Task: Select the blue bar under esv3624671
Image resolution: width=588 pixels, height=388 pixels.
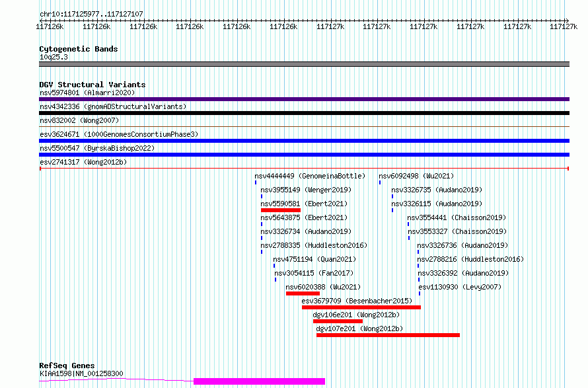Action: (304, 141)
